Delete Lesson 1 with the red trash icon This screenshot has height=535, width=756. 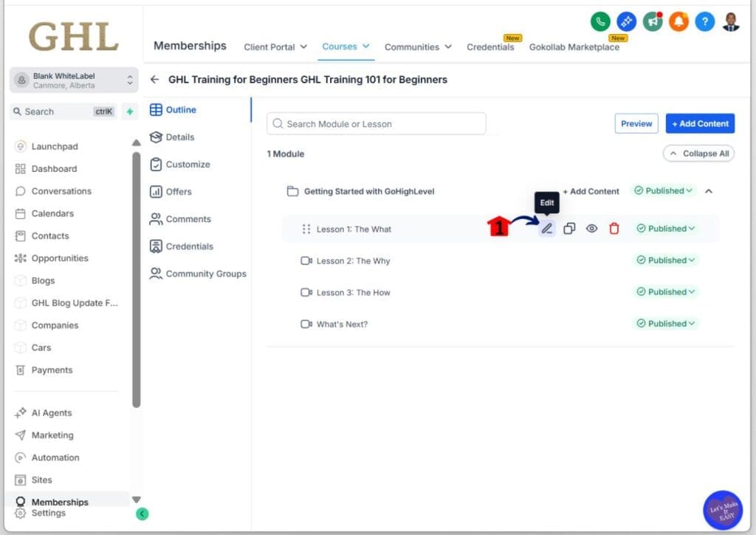tap(614, 229)
